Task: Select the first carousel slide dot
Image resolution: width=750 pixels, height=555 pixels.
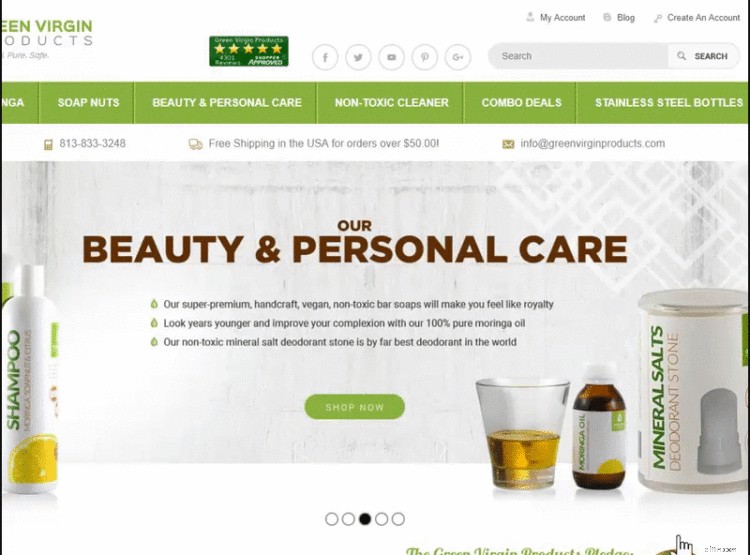Action: 331,519
